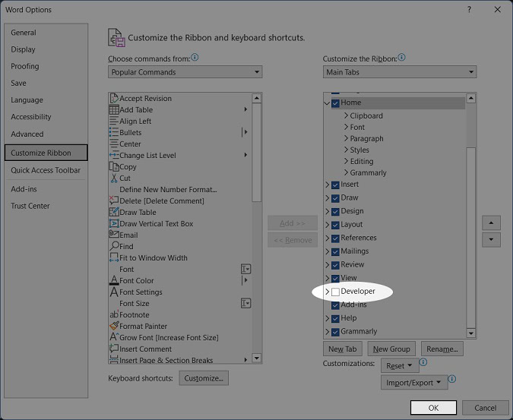Open the Proofing category
The width and height of the screenshot is (513, 420).
coord(25,66)
